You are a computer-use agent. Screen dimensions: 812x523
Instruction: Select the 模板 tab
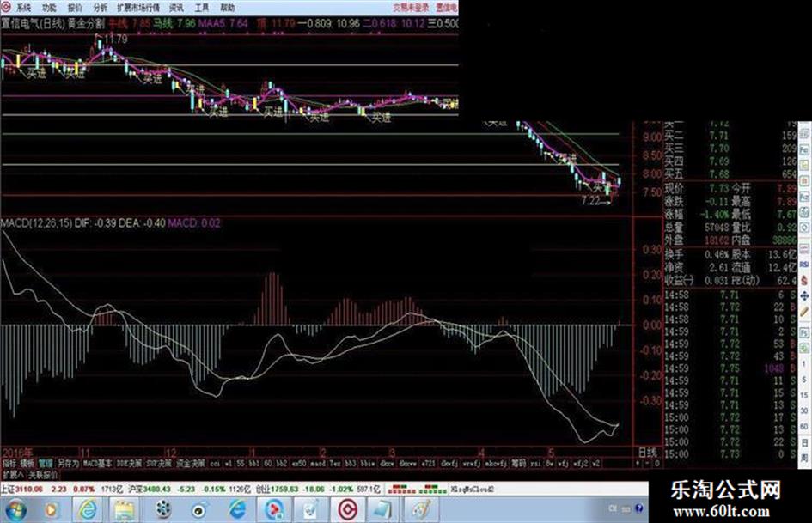[x=27, y=464]
